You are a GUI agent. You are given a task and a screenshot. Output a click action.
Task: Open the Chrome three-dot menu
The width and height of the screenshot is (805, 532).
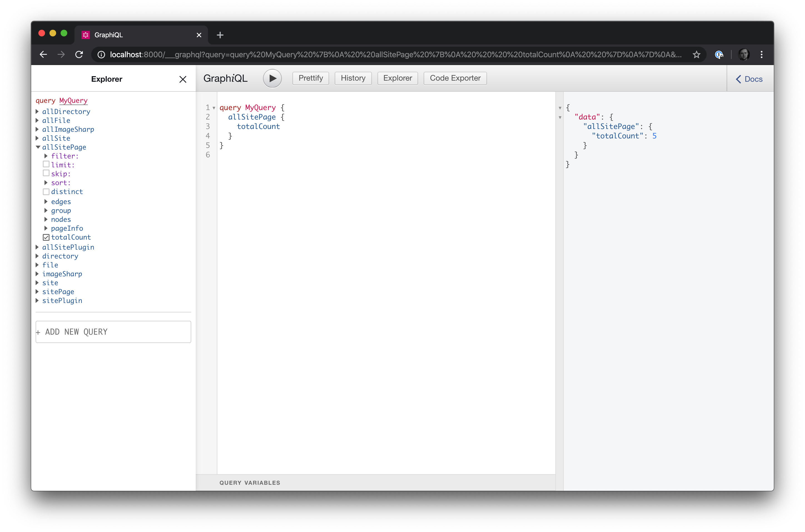pos(761,54)
